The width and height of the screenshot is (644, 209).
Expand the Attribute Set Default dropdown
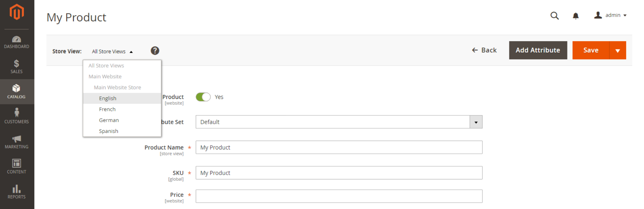476,122
